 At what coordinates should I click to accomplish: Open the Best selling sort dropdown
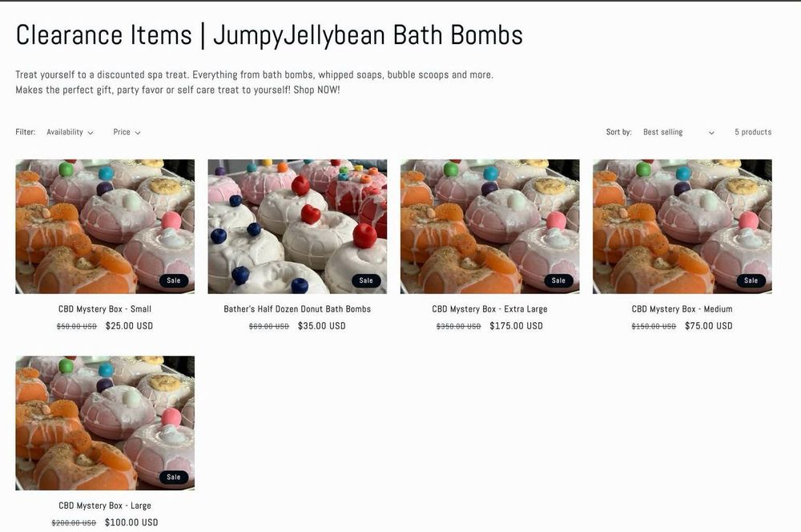coord(678,132)
